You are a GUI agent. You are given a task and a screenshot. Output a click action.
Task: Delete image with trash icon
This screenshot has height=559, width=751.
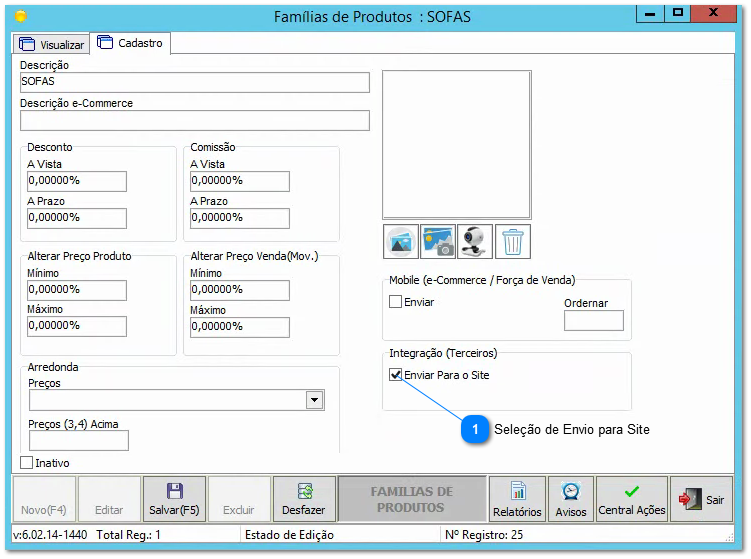[512, 241]
